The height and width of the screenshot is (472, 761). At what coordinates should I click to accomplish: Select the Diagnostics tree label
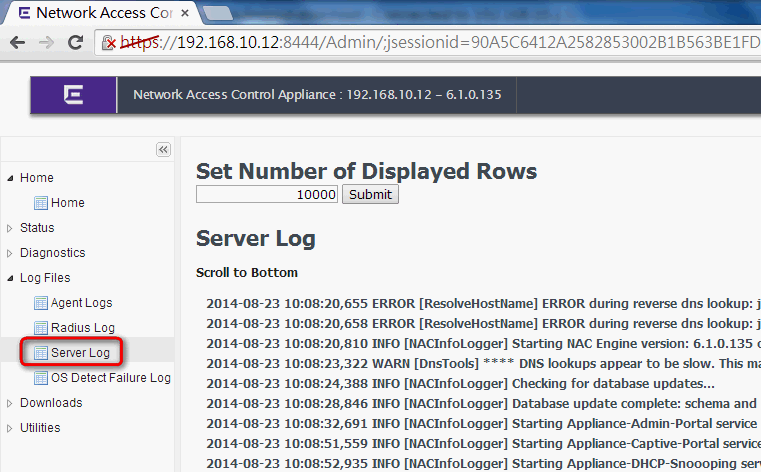52,253
